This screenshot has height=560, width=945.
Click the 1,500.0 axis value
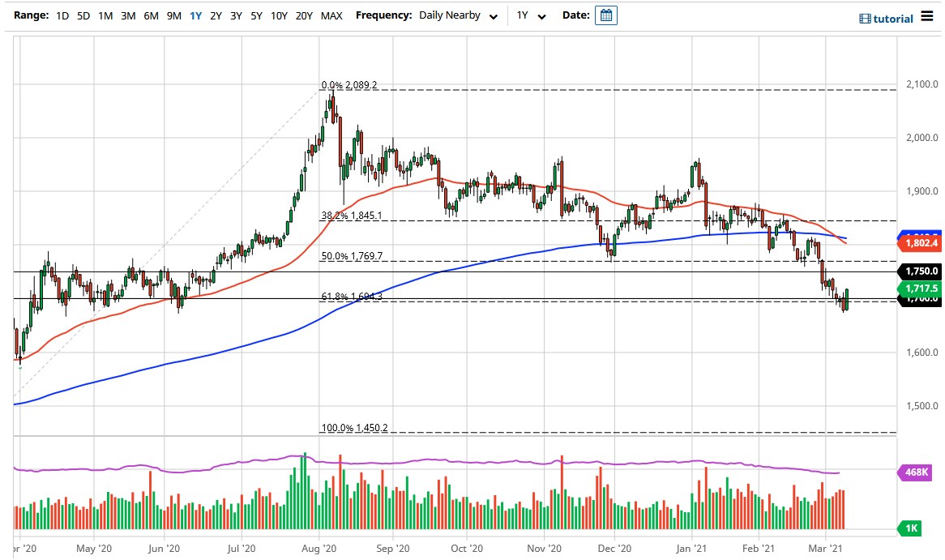tap(922, 406)
